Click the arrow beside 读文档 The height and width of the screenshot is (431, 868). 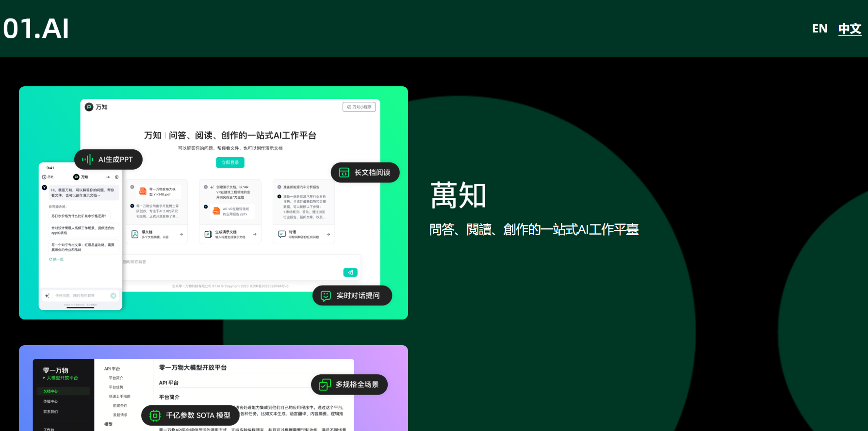pyautogui.click(x=181, y=234)
